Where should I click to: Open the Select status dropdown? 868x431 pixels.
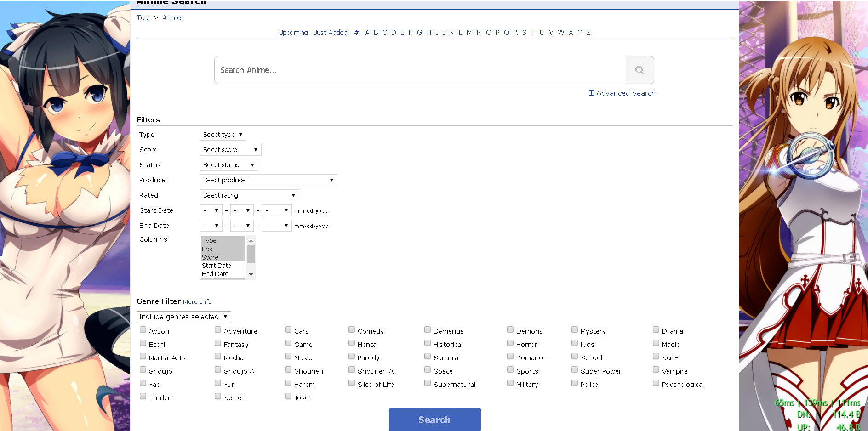tap(229, 165)
